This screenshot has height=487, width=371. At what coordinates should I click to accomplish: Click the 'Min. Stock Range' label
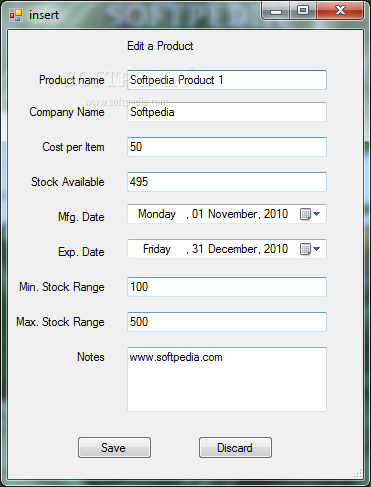(x=62, y=287)
